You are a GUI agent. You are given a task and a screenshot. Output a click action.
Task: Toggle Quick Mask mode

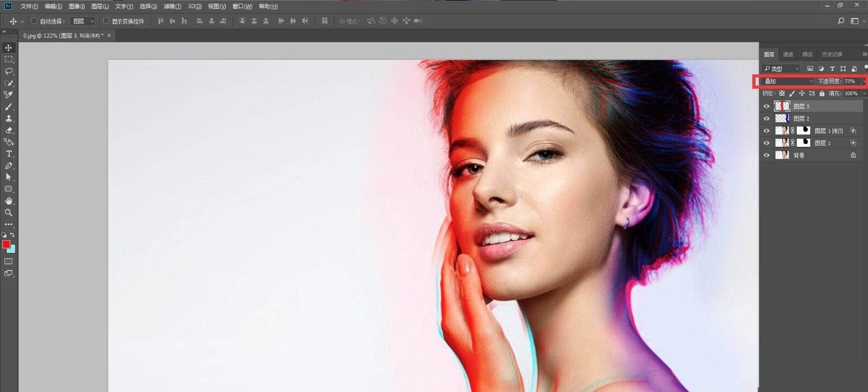[x=9, y=262]
